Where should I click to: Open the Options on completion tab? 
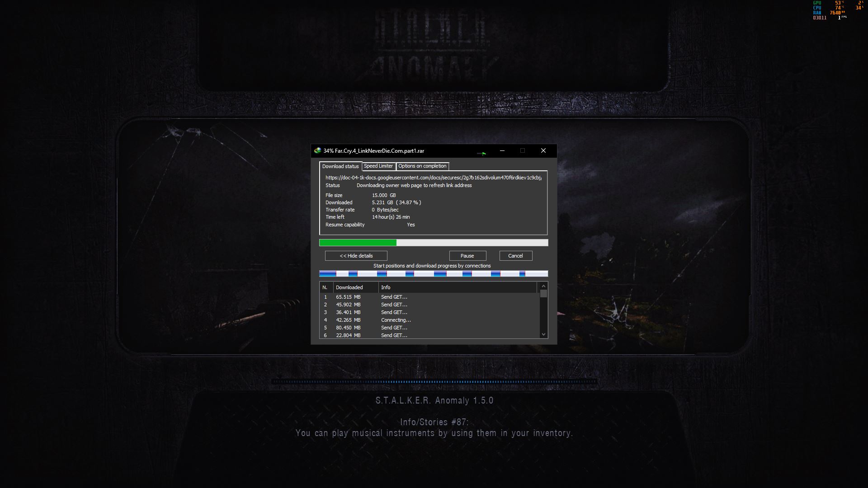[422, 166]
